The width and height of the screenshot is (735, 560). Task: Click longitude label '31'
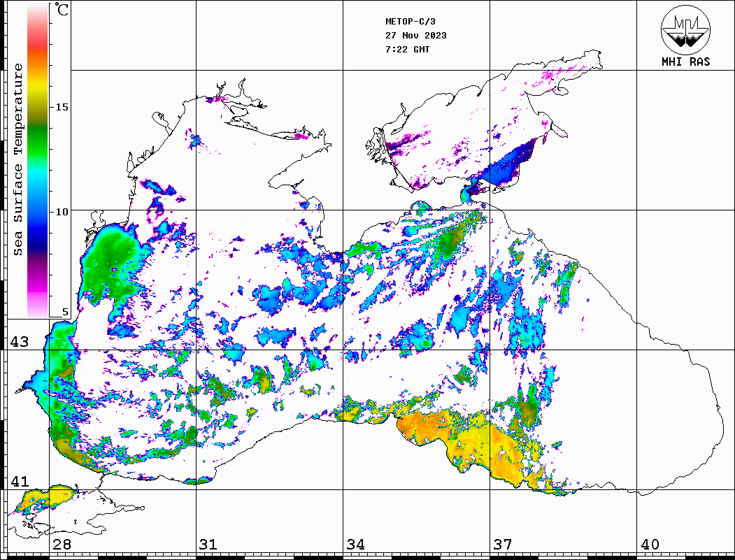[208, 545]
